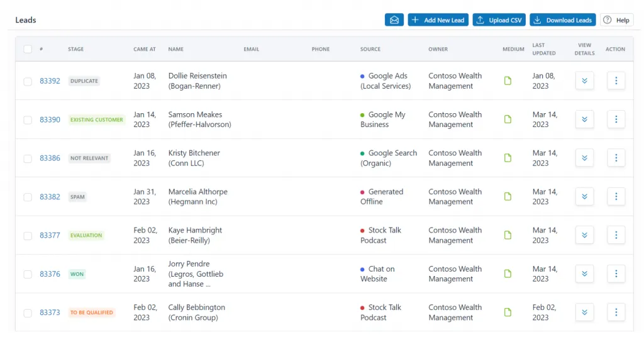Check the box for lead 83392

tap(28, 81)
